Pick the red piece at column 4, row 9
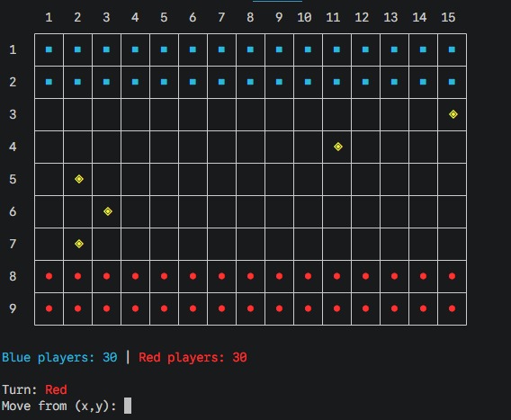 tap(135, 308)
